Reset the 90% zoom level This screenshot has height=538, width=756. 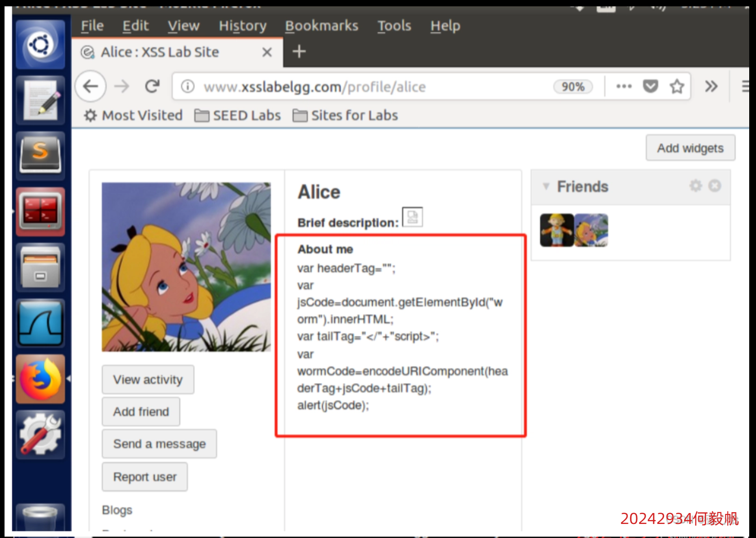click(x=573, y=86)
